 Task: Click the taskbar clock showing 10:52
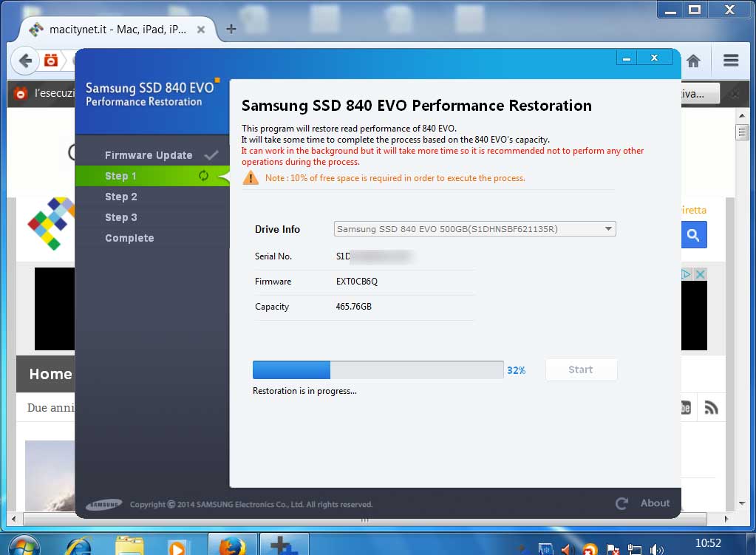[x=708, y=543]
